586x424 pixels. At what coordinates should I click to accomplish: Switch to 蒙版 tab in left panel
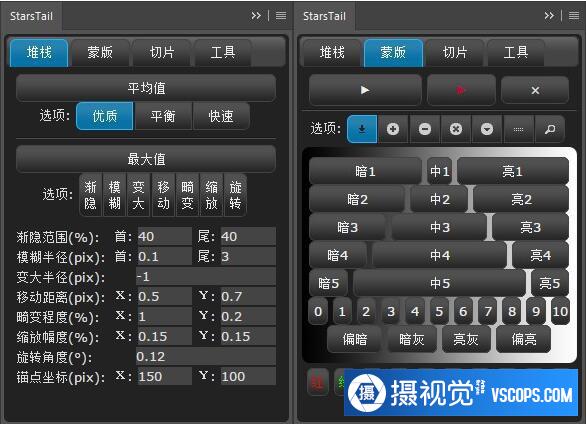[100, 53]
